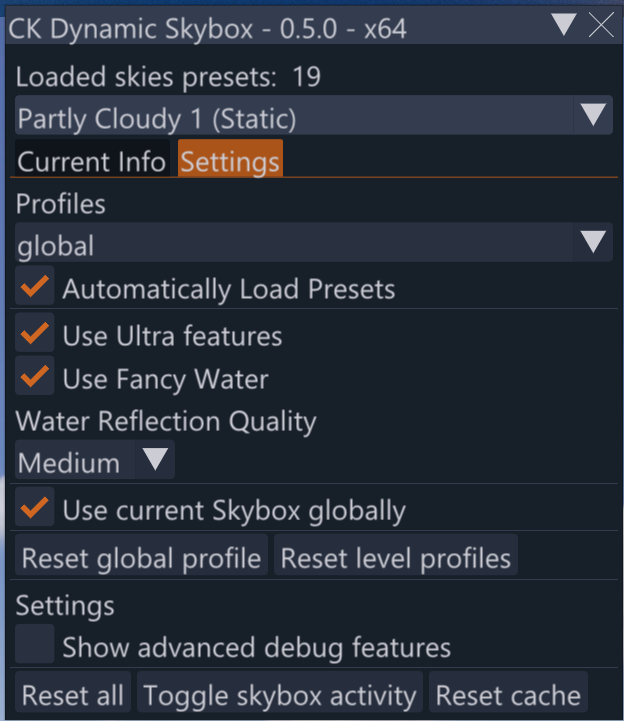Viewport: 624px width, 721px height.
Task: Enable Show advanced debug features
Action: [x=35, y=645]
